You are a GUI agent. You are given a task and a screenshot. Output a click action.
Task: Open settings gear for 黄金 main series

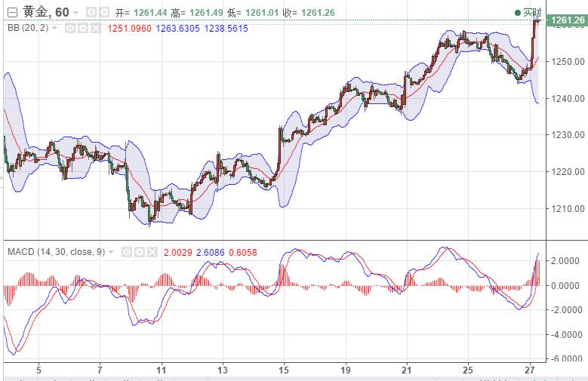pyautogui.click(x=103, y=13)
